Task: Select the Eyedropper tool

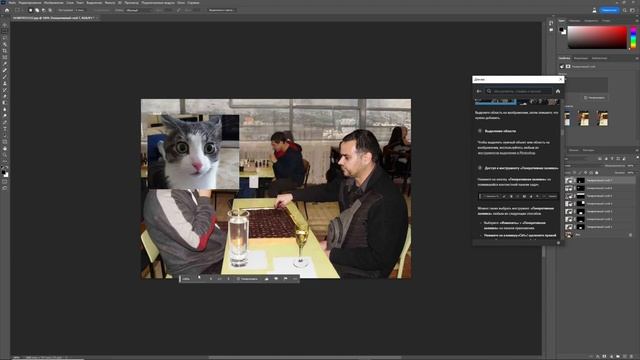Action: coord(5,64)
